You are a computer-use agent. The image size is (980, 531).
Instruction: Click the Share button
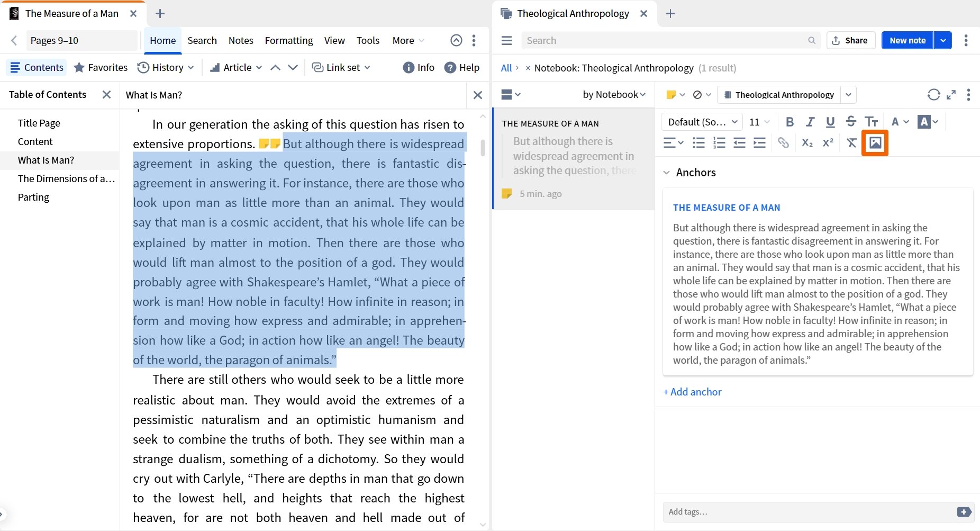click(x=850, y=40)
